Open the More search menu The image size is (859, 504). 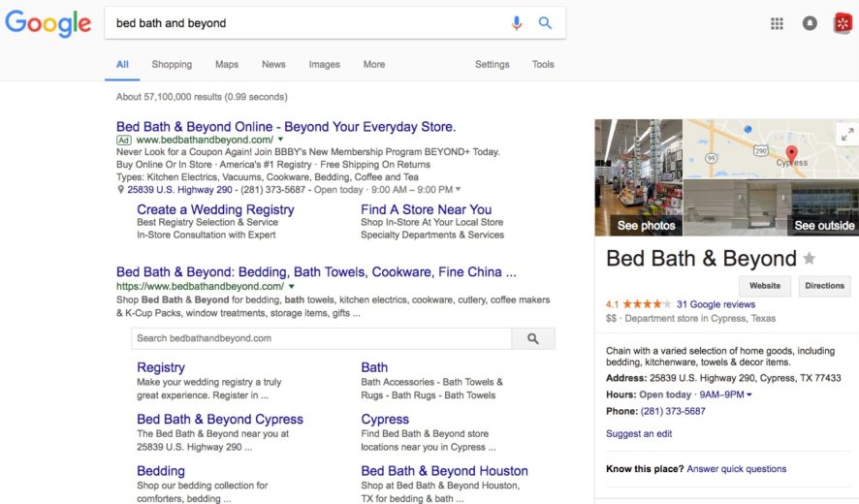(374, 65)
